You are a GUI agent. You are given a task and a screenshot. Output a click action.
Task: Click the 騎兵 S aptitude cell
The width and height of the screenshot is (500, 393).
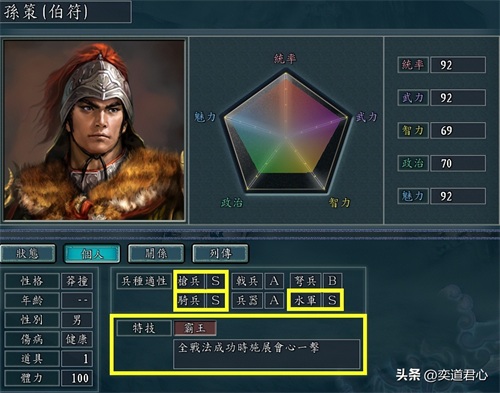201,301
